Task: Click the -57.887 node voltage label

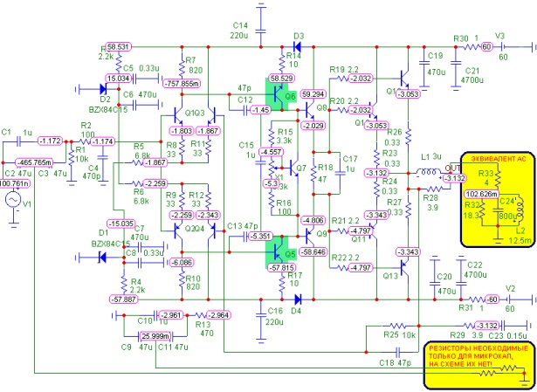Action: (124, 299)
